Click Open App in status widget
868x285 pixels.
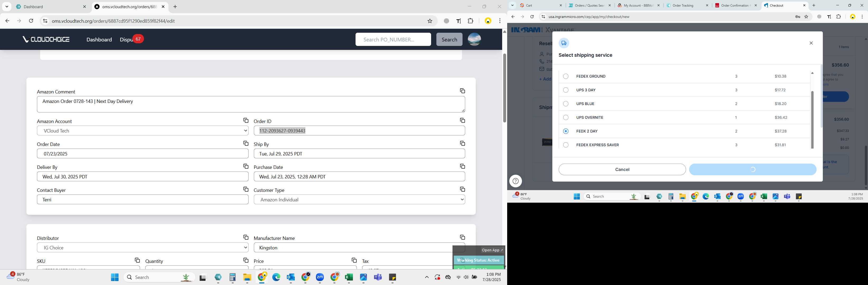[492, 250]
